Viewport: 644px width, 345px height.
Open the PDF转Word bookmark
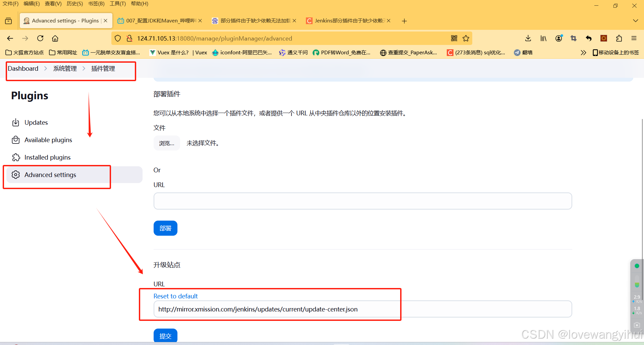pos(341,53)
